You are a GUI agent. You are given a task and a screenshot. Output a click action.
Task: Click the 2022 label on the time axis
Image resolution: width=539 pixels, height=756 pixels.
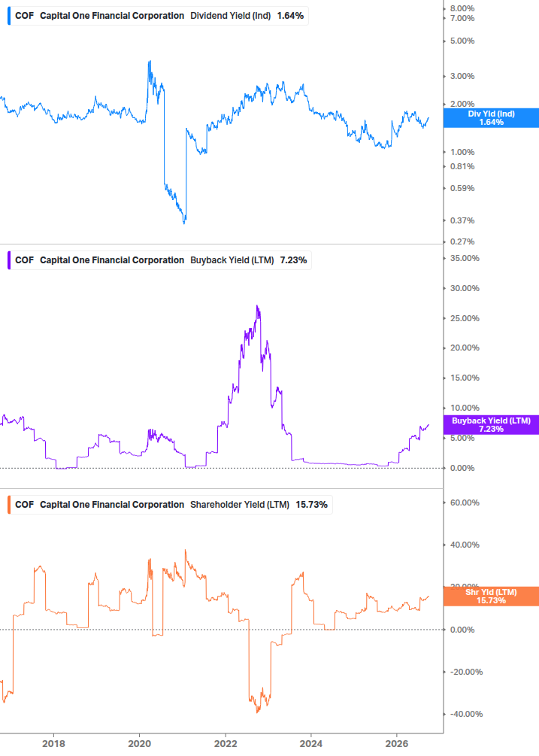226,744
